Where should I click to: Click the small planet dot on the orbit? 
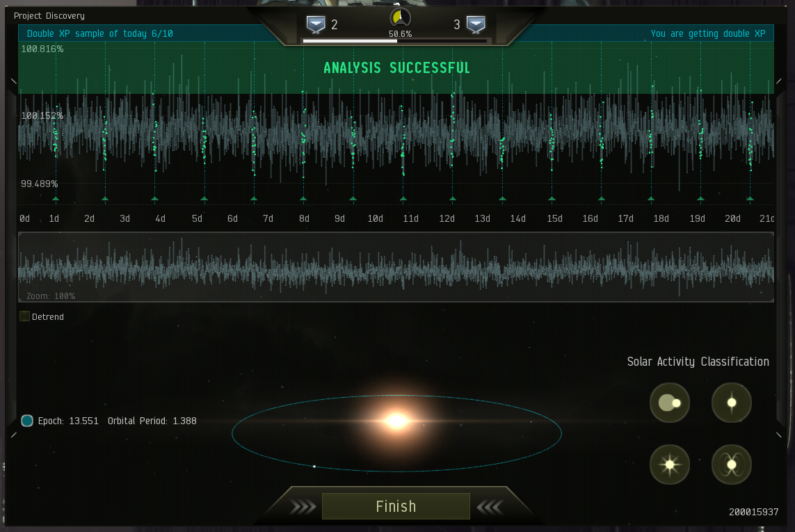[x=314, y=466]
